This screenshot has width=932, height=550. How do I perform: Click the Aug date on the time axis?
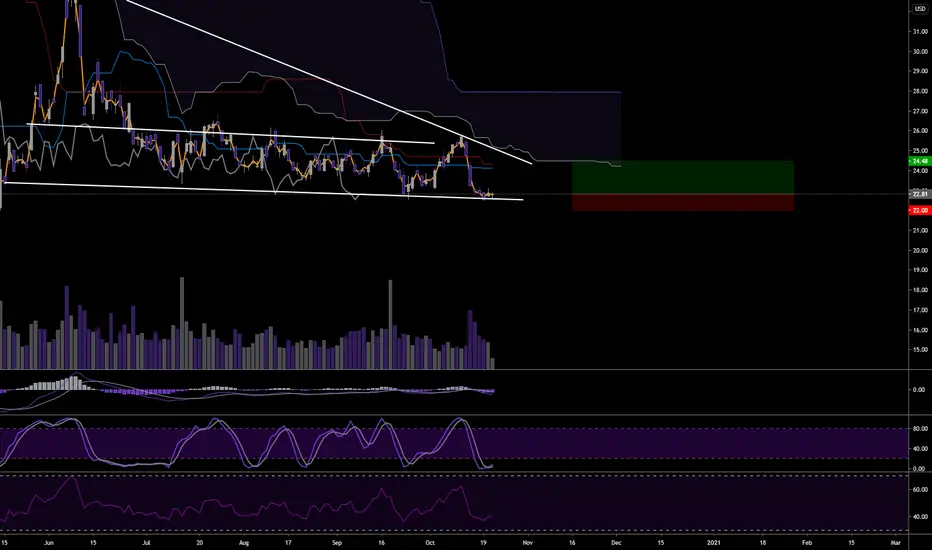point(243,543)
